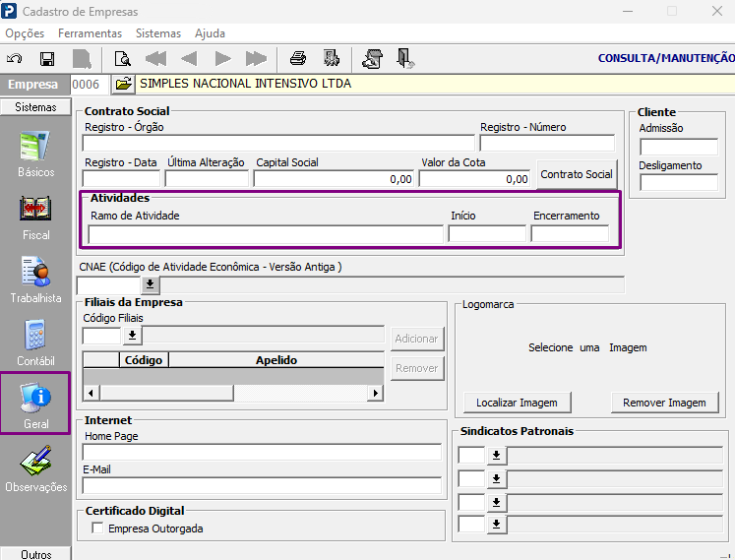Click the Localizar Imagem button
This screenshot has width=735, height=560.
click(x=517, y=403)
